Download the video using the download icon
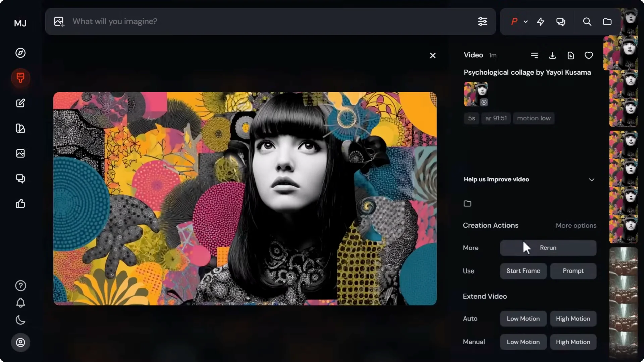 click(x=552, y=55)
